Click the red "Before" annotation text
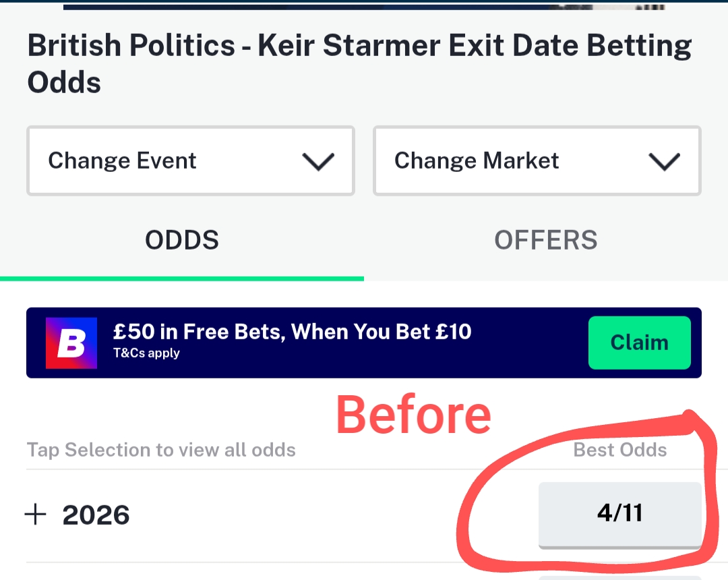 (x=413, y=415)
